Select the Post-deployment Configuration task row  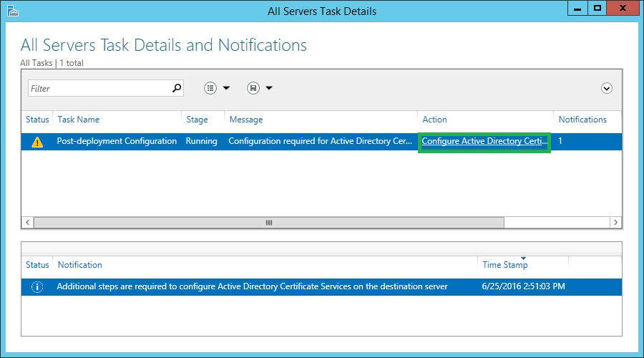click(x=117, y=141)
